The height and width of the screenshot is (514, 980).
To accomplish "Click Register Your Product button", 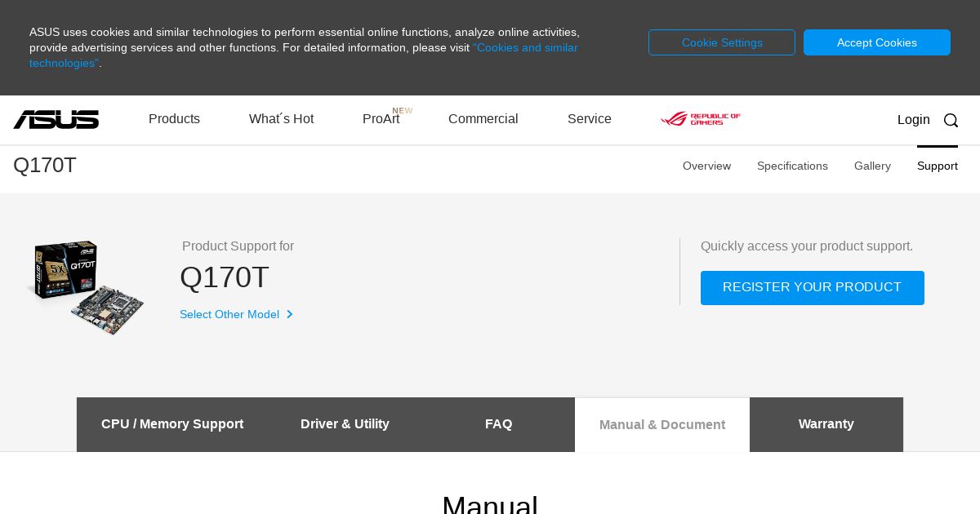I will tap(813, 288).
